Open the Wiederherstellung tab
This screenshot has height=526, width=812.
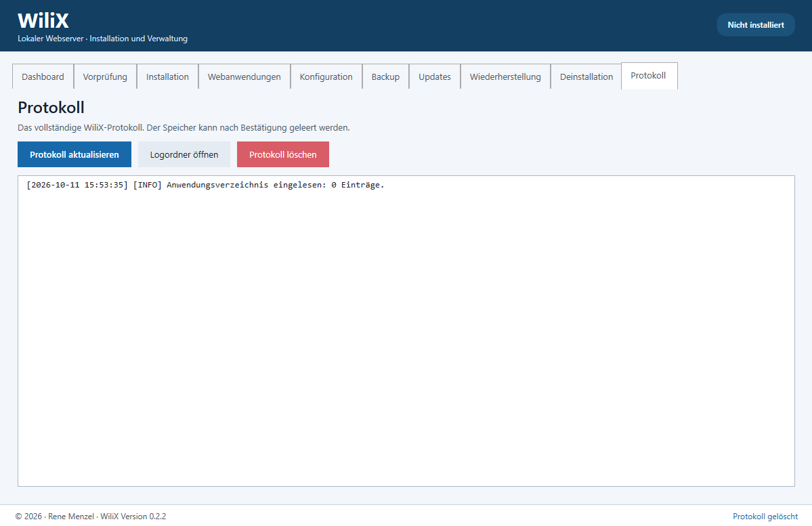click(x=505, y=76)
